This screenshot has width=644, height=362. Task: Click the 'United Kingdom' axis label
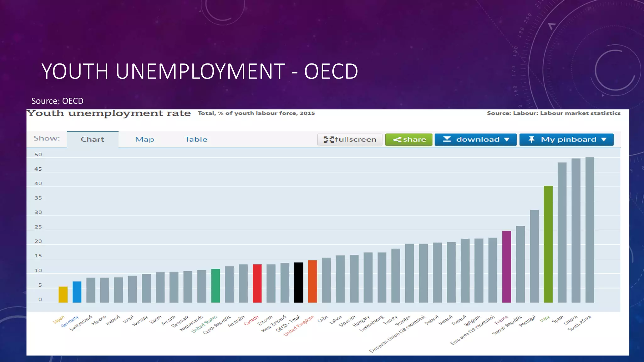[x=299, y=326]
